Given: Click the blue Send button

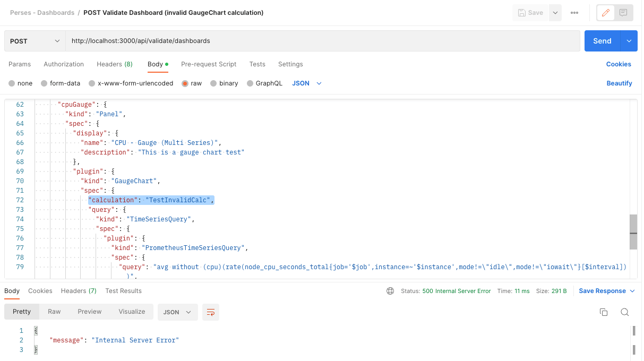Looking at the screenshot, I should 602,41.
